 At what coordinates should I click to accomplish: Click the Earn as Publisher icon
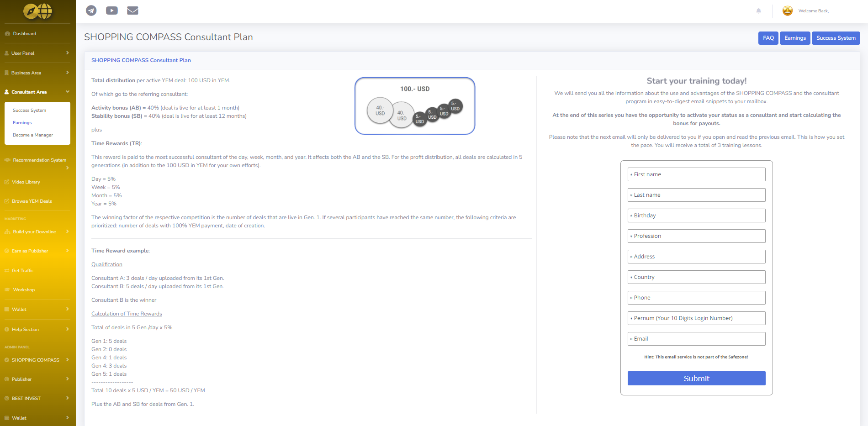[x=7, y=251]
